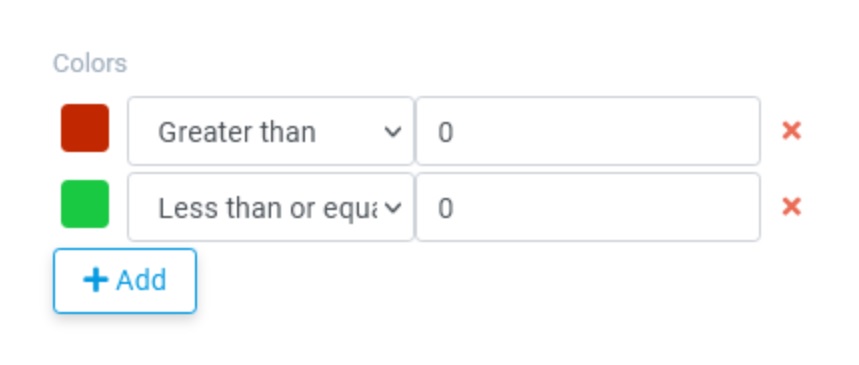Change the color of the Less than rule
The width and height of the screenshot is (859, 365).
point(85,204)
